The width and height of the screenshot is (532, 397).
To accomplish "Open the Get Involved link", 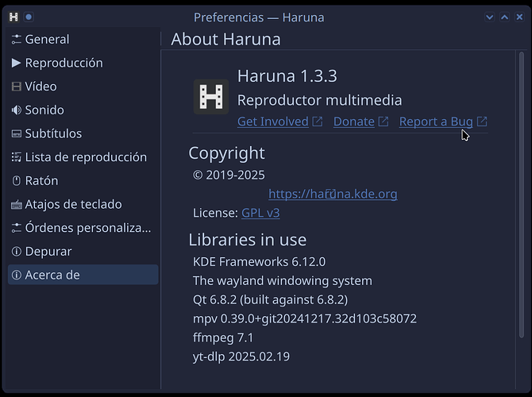I will click(x=273, y=121).
